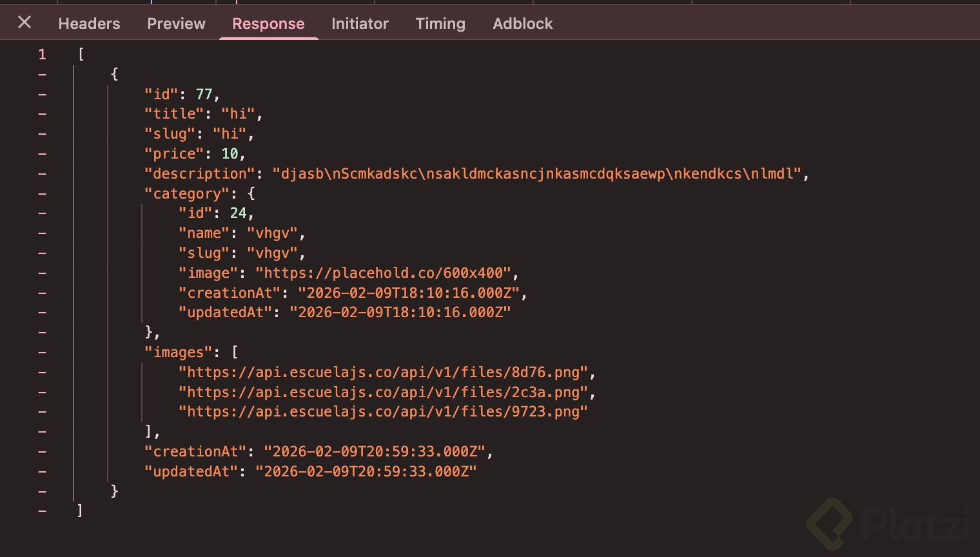
Task: Switch to the Headers tab
Action: pos(89,24)
